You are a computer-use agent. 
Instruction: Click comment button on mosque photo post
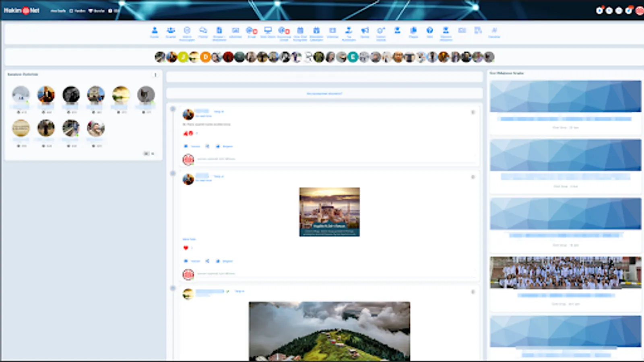192,261
